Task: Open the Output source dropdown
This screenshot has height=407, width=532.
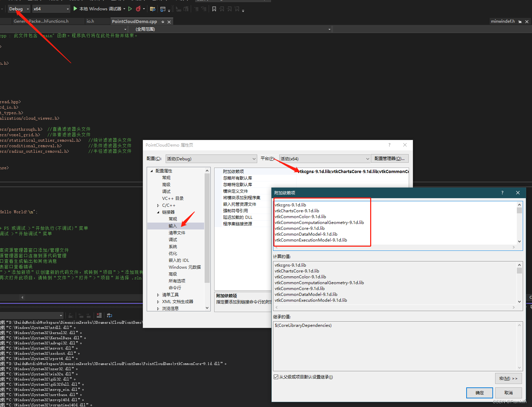Action: pyautogui.click(x=32, y=315)
